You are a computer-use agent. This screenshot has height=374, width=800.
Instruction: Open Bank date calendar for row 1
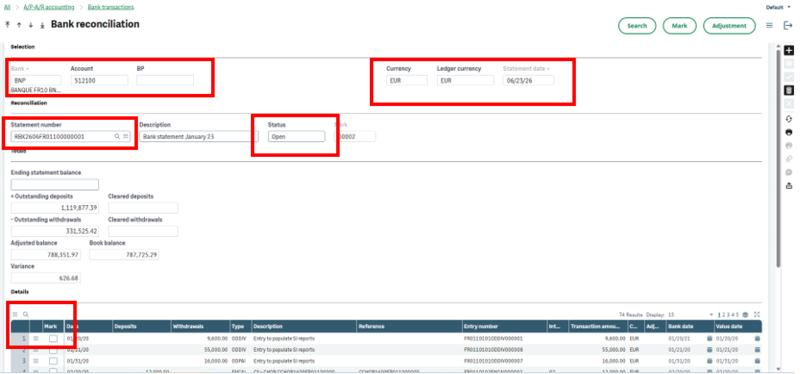(710, 338)
